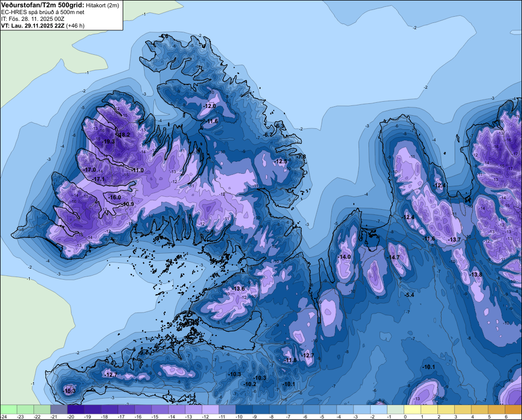522x420 pixels.
Task: Click the -17.1 temperature value
Action: pyautogui.click(x=99, y=179)
